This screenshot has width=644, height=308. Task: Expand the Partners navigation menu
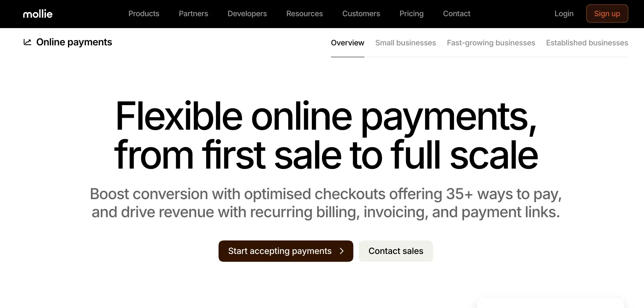click(x=193, y=14)
